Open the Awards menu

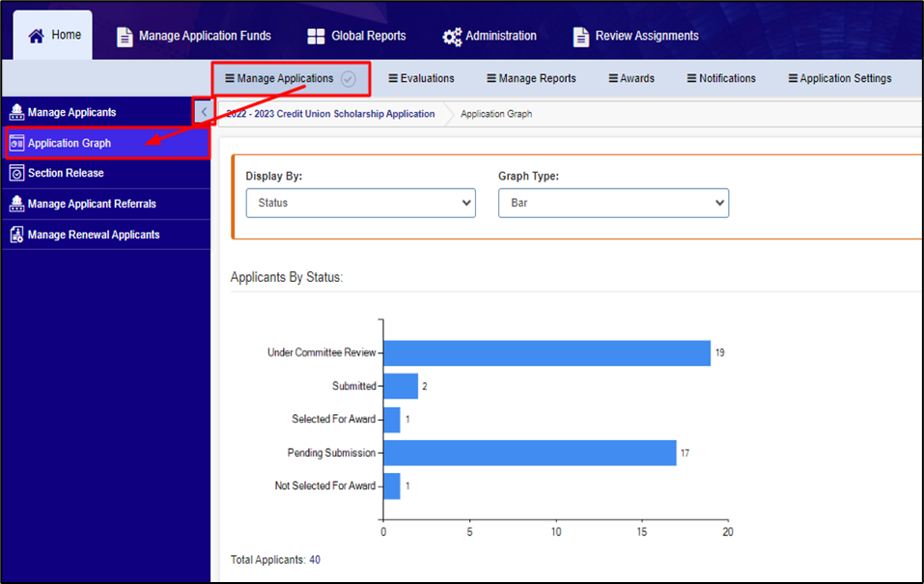click(631, 78)
